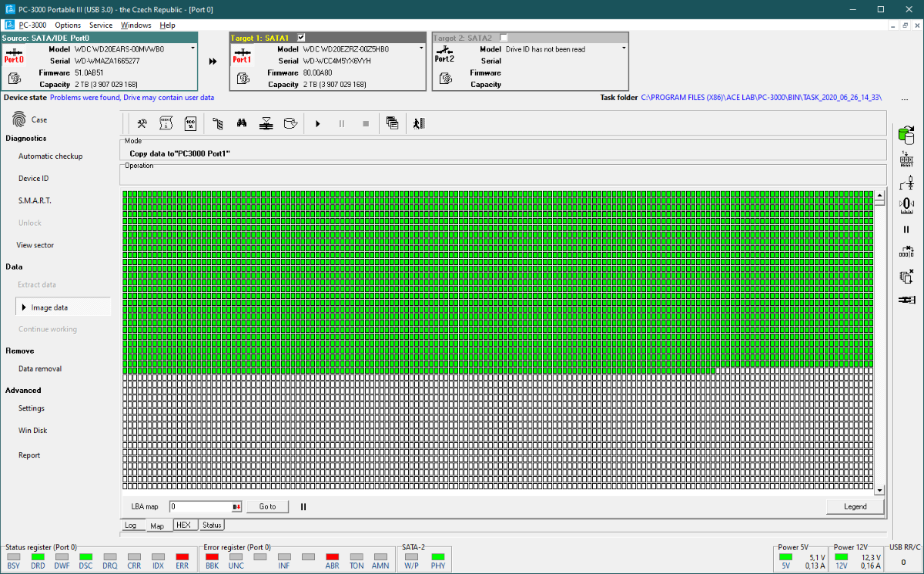Viewport: 924px width, 574px height.
Task: Click the pause toggle beside Go to button
Action: pos(303,507)
